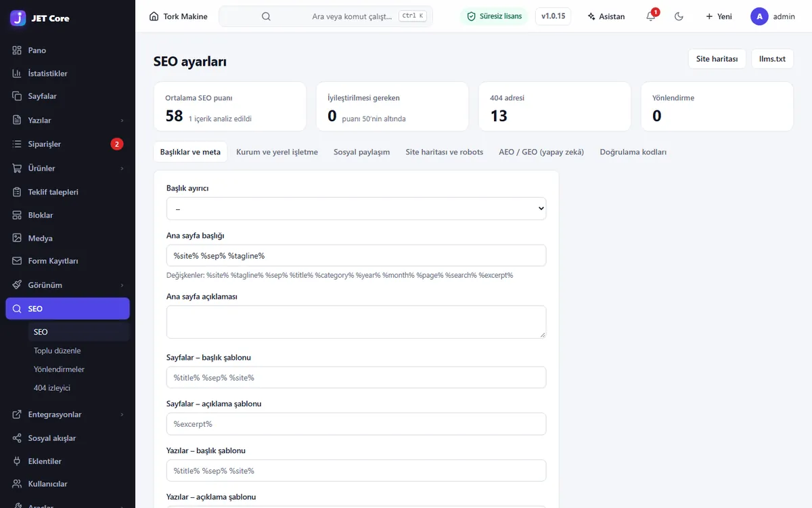Switch to AEO / GEO (yapay zekâ) tab
812x508 pixels.
click(541, 152)
